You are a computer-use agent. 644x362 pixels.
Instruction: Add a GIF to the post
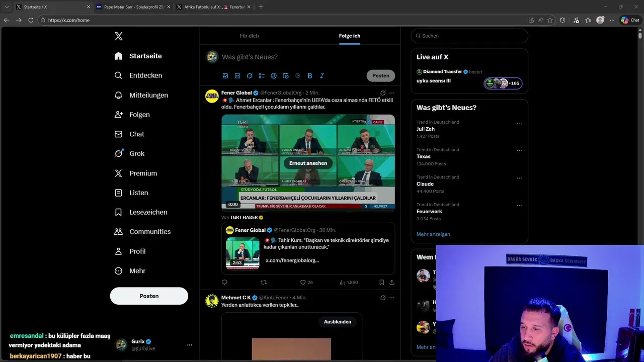(237, 76)
